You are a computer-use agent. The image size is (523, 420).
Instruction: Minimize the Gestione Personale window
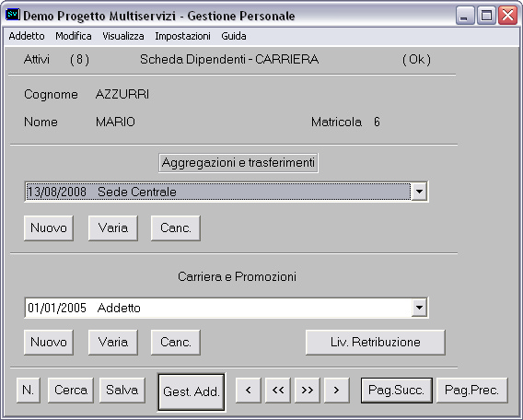tap(465, 16)
